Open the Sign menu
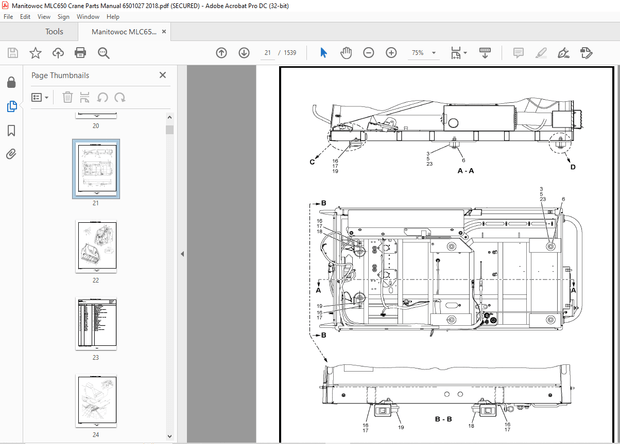 (x=63, y=17)
